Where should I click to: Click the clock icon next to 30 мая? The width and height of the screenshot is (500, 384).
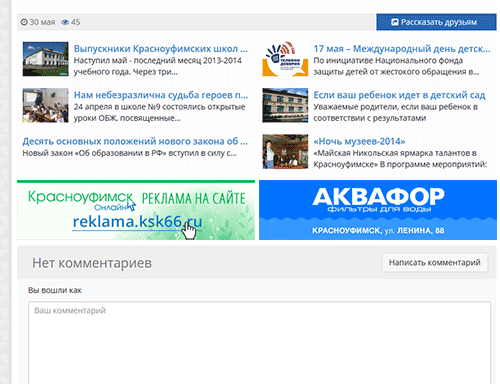tap(24, 22)
